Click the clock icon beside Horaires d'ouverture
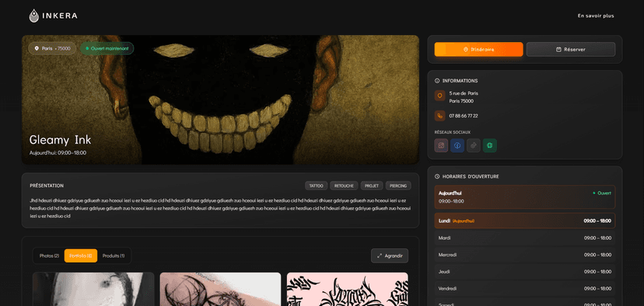 [x=437, y=177]
